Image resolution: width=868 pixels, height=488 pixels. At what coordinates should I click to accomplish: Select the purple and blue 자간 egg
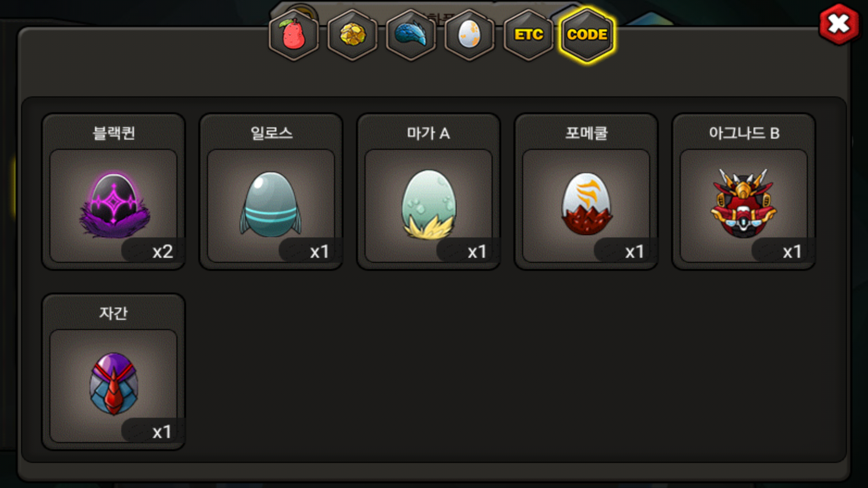[114, 384]
